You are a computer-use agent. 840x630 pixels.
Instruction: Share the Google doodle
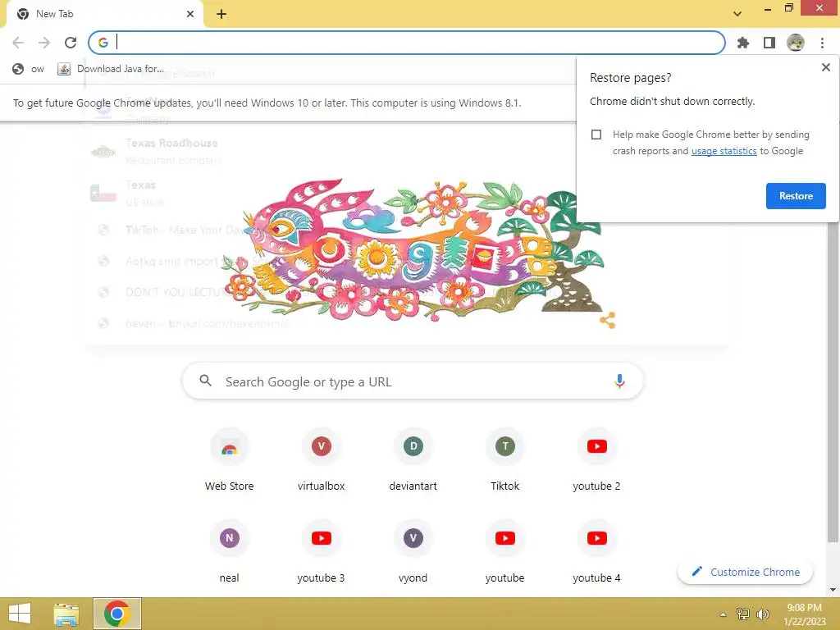[608, 321]
